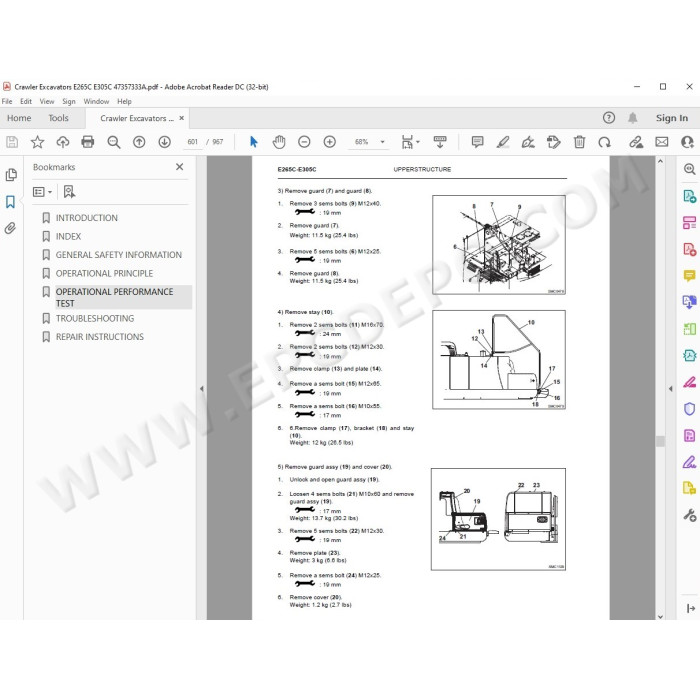Go to the previous page arrow
700x700 pixels.
click(139, 142)
